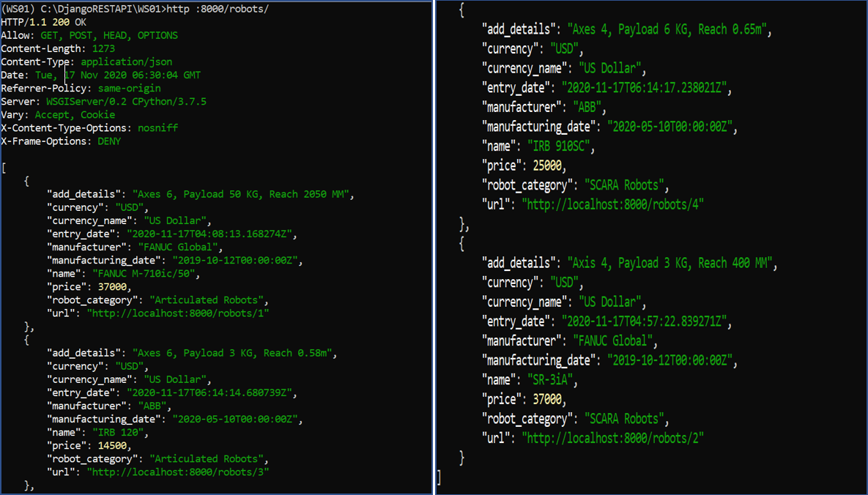Click manufacturing_date '2020-05-10T00:00:00Z' of IRB 910SC
The image size is (868, 495).
coord(669,126)
